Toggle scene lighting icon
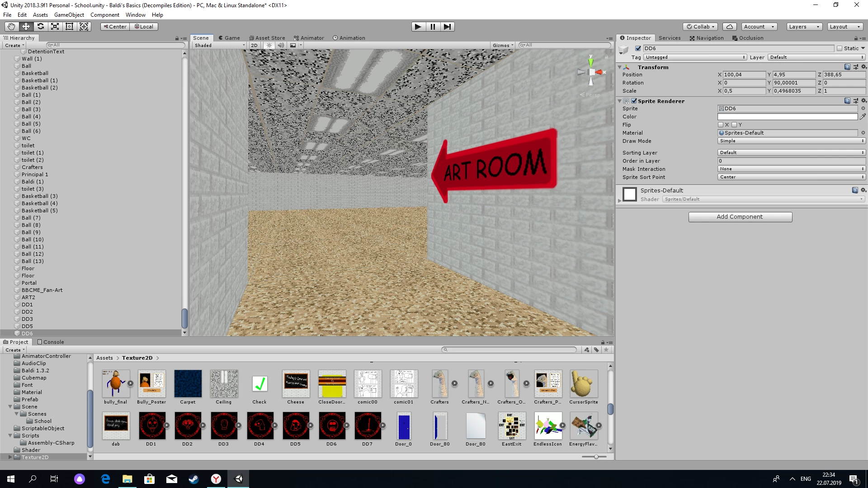 coord(269,45)
